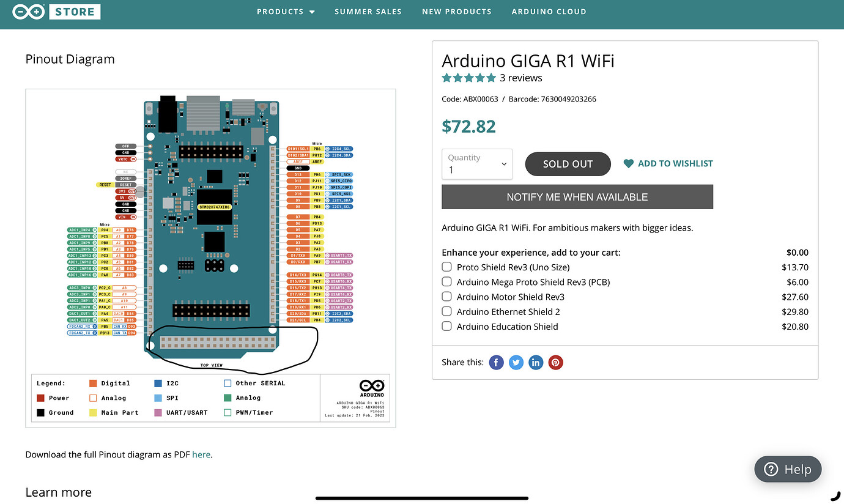Open the Products dropdown menu
Viewport: 844px width, 504px height.
tap(286, 11)
